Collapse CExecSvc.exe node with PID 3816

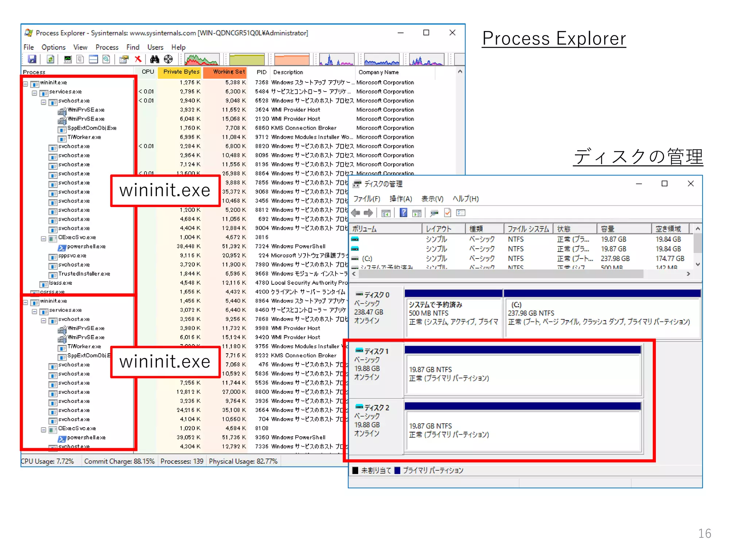coord(43,239)
